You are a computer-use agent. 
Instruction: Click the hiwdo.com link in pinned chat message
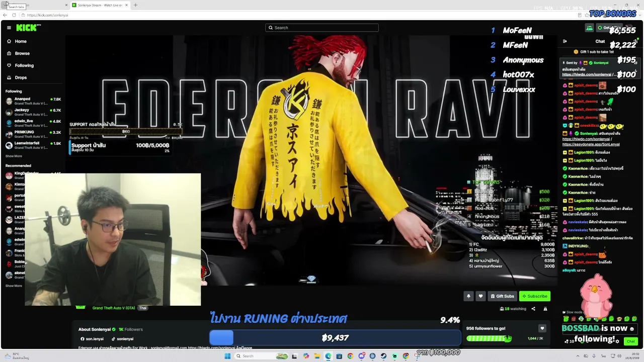pyautogui.click(x=587, y=74)
